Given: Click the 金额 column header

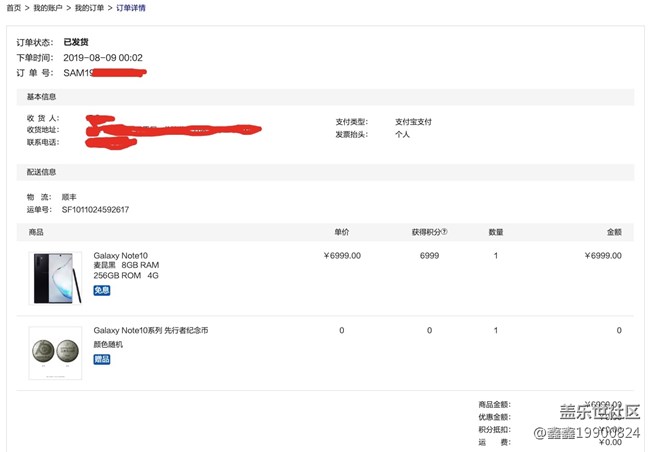Looking at the screenshot, I should (x=613, y=232).
